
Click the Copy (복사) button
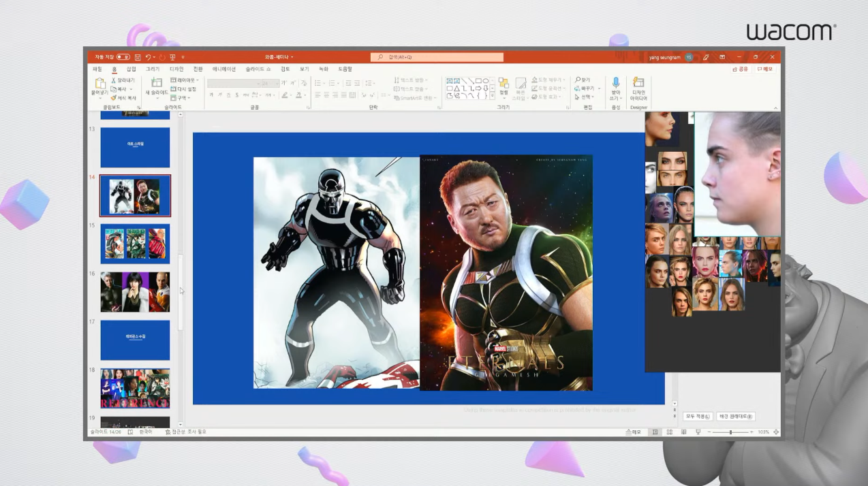click(120, 88)
